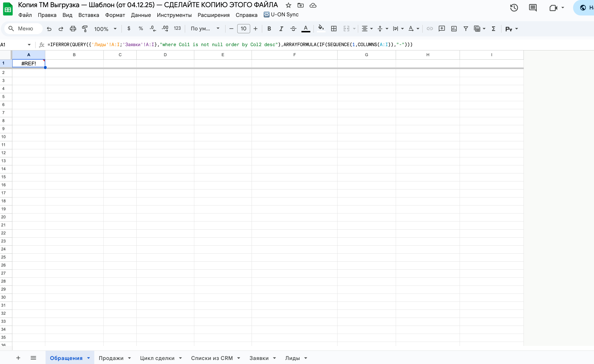This screenshot has height=364, width=594.
Task: Open the comments history icon
Action: (x=533, y=8)
